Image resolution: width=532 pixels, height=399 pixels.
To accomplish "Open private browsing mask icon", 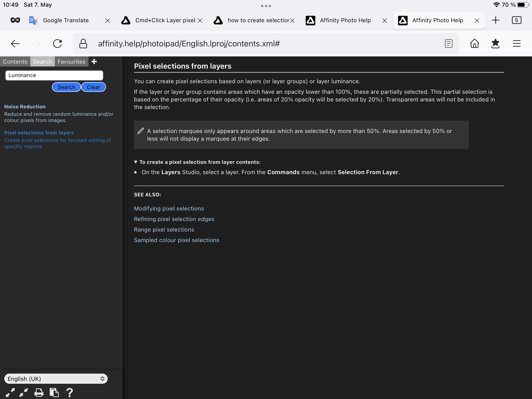I will pyautogui.click(x=15, y=20).
